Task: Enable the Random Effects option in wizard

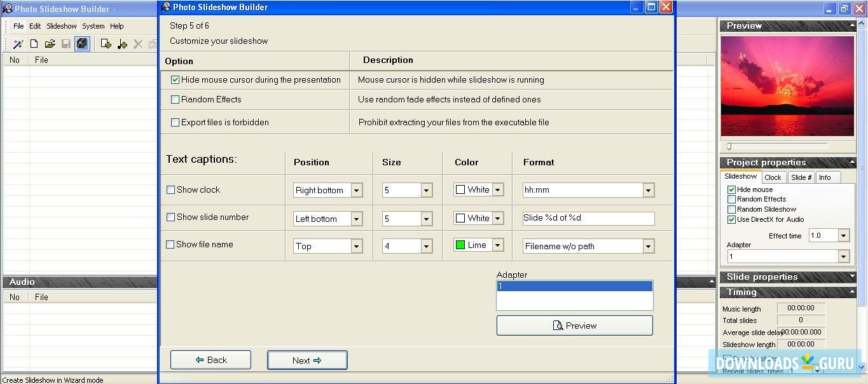Action: click(x=175, y=99)
